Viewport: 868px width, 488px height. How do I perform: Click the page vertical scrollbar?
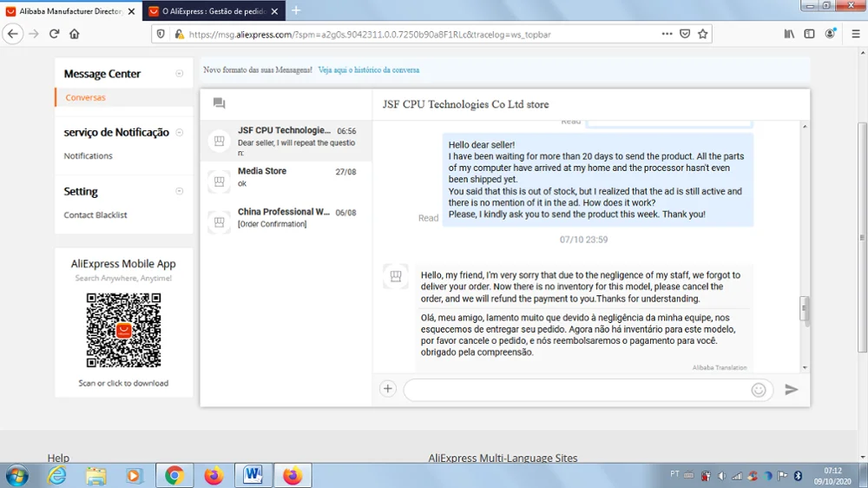862,237
